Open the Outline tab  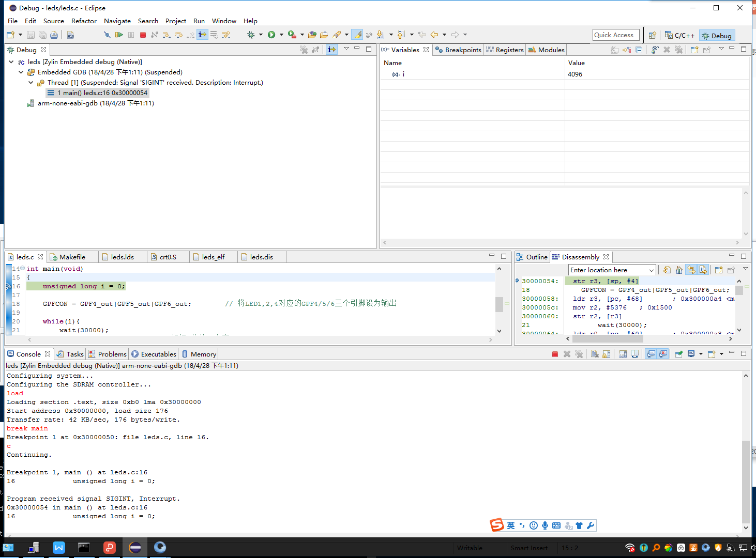click(x=532, y=257)
